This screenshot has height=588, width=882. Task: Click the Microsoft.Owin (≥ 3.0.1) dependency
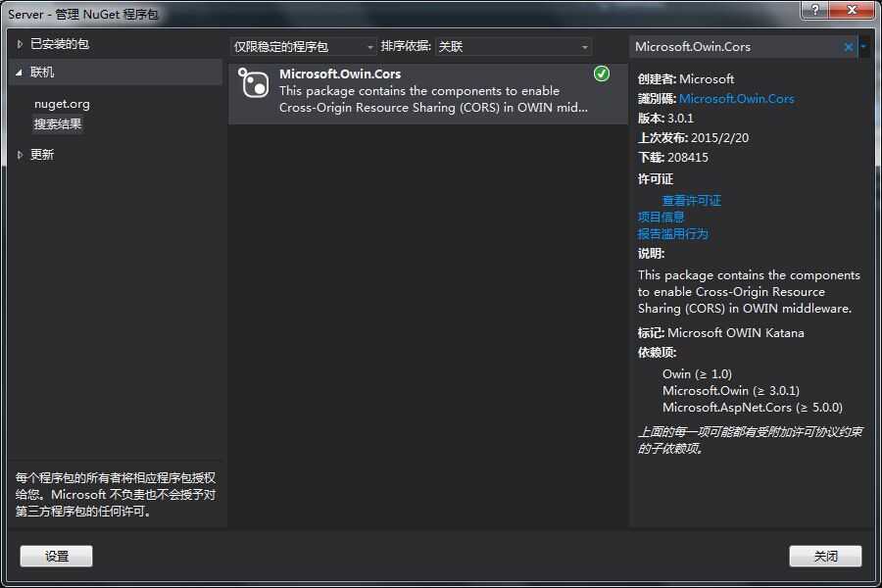pos(731,390)
